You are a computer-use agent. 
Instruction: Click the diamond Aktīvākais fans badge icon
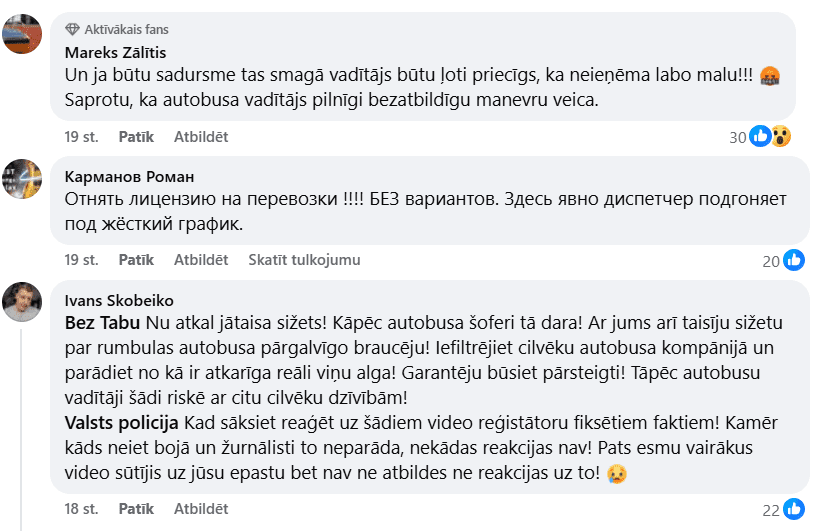[71, 29]
